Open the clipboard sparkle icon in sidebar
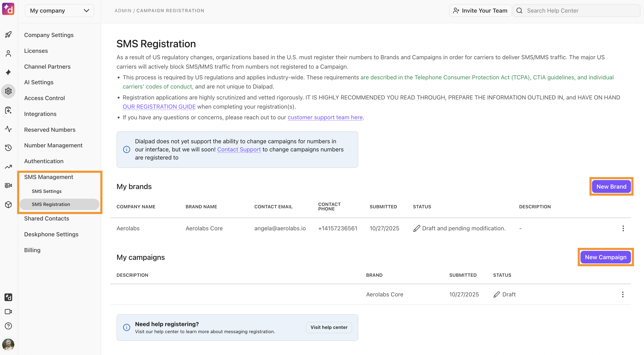Viewport: 644px width, 355px height. click(8, 110)
